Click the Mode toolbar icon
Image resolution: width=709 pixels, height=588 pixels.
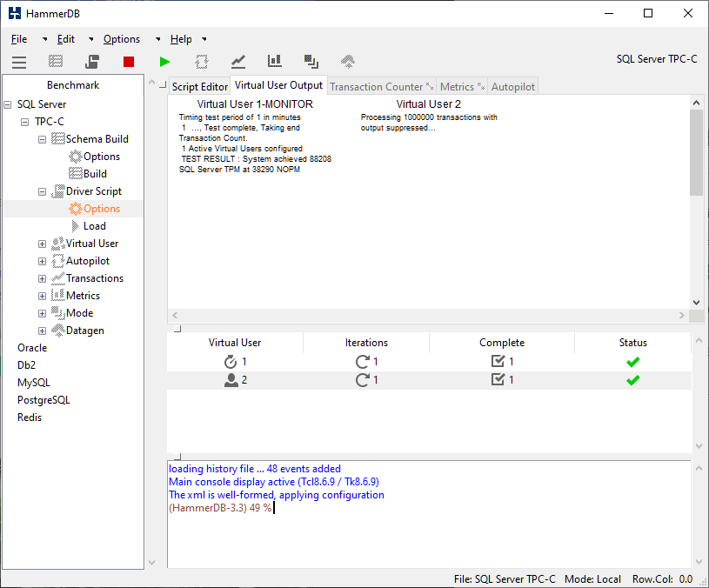pyautogui.click(x=311, y=62)
